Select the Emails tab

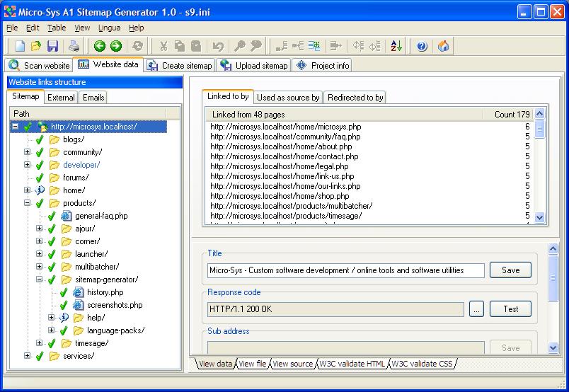point(93,97)
